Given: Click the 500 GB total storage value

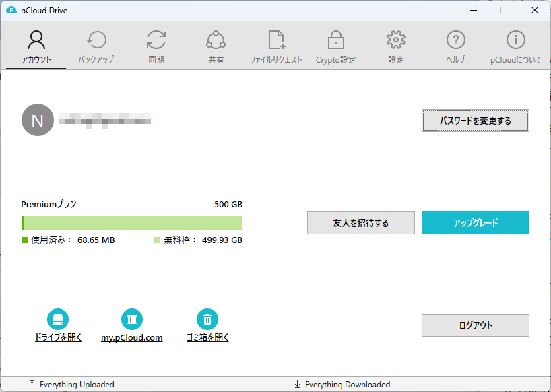Looking at the screenshot, I should click(x=228, y=205).
